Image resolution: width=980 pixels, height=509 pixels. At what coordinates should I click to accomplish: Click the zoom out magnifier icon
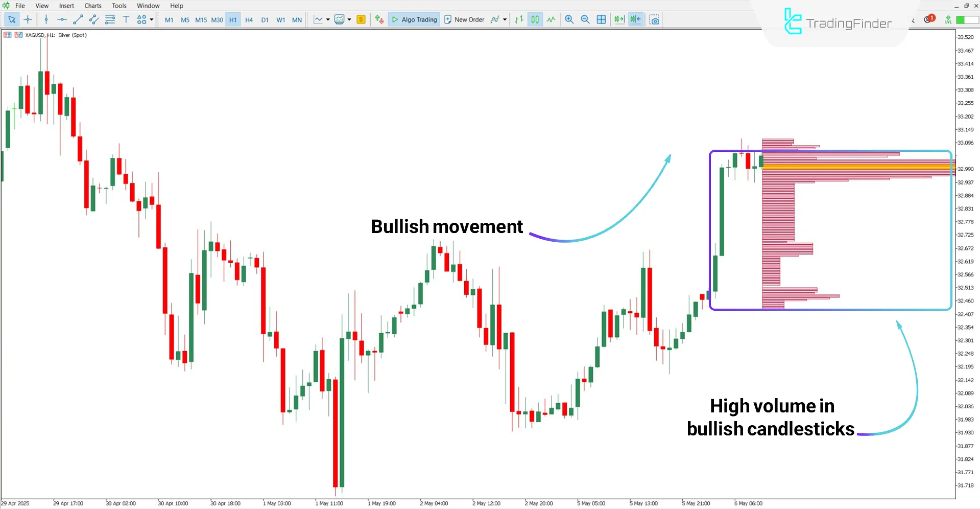585,19
